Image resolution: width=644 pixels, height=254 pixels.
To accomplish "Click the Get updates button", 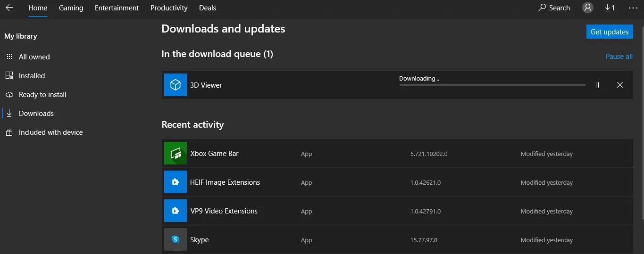I will 610,32.
